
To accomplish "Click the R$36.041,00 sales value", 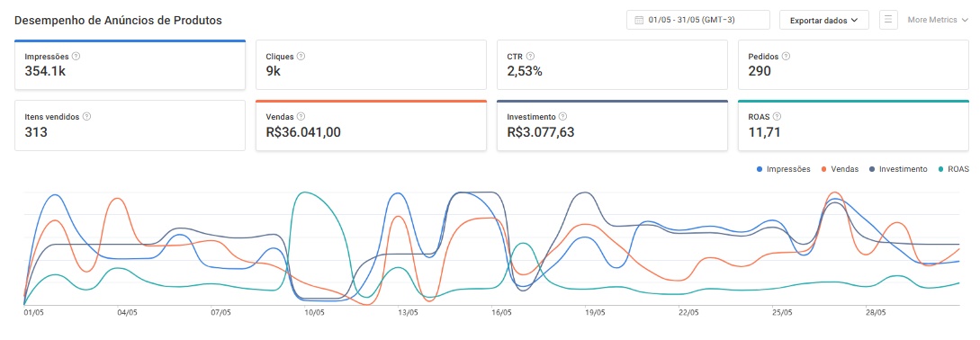I will tap(303, 132).
